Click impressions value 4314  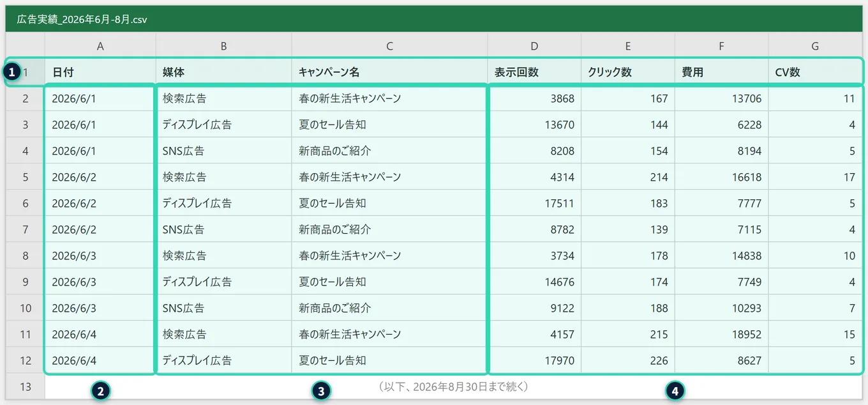coord(534,177)
